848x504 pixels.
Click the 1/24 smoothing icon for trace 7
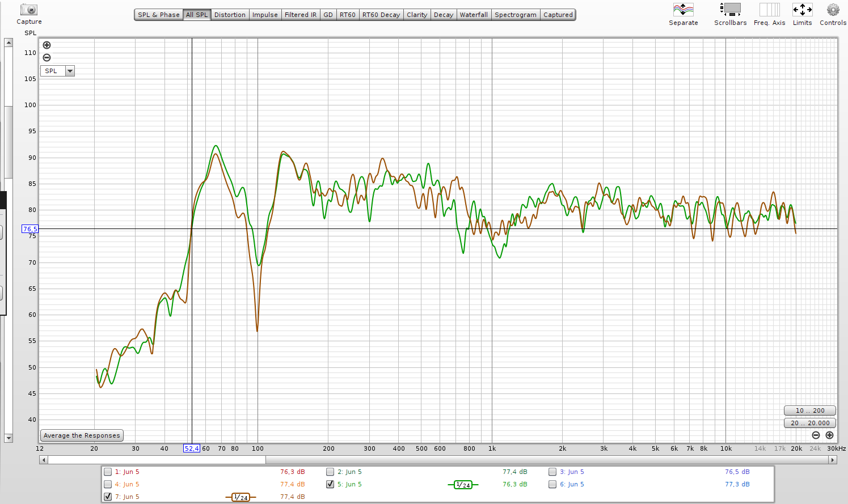click(241, 497)
